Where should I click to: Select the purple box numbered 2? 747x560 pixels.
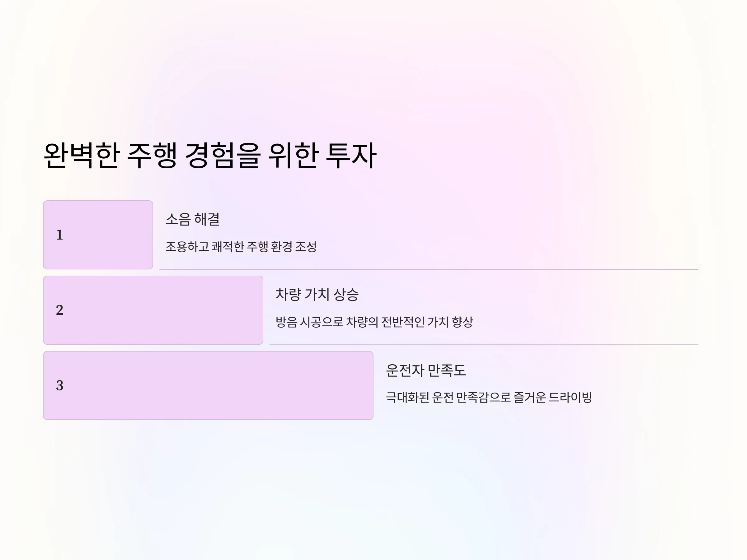pyautogui.click(x=153, y=310)
